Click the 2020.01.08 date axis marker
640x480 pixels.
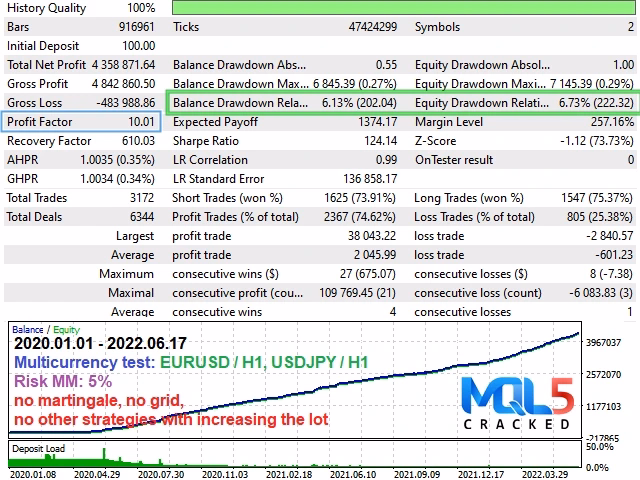pyautogui.click(x=31, y=473)
